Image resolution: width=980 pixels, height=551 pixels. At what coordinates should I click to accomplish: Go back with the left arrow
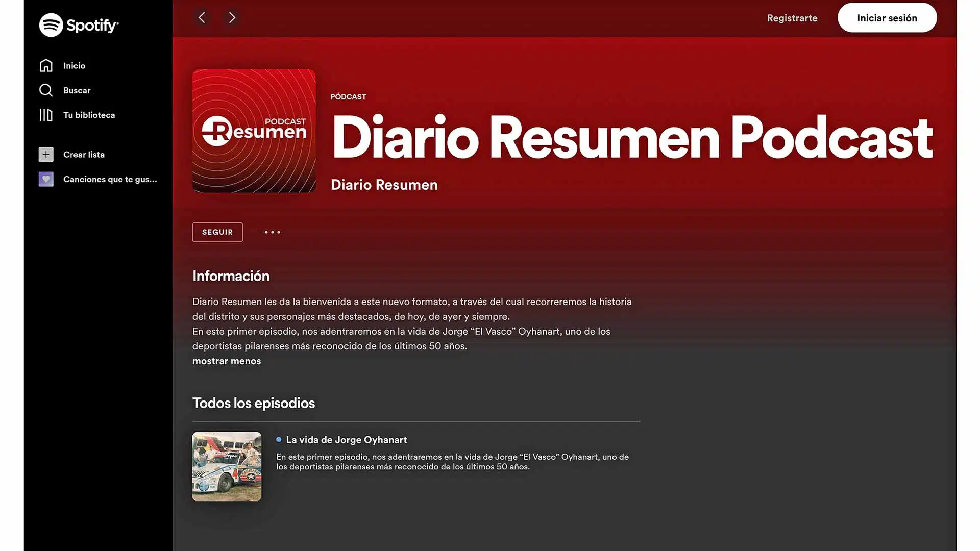(202, 18)
